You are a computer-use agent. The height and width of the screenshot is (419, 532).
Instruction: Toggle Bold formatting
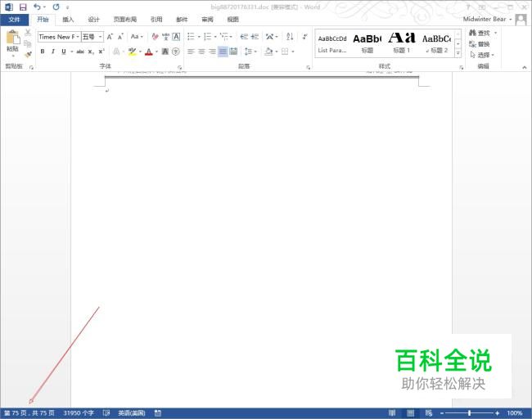(43, 51)
